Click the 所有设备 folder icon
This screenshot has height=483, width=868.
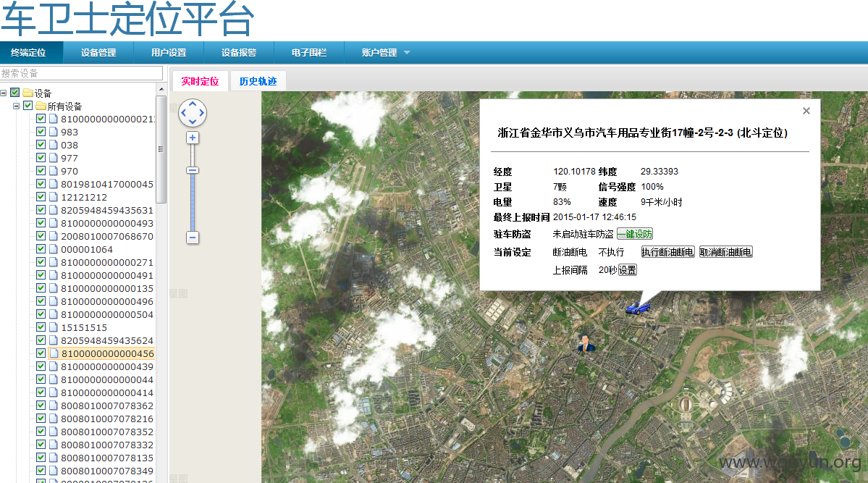(41, 106)
